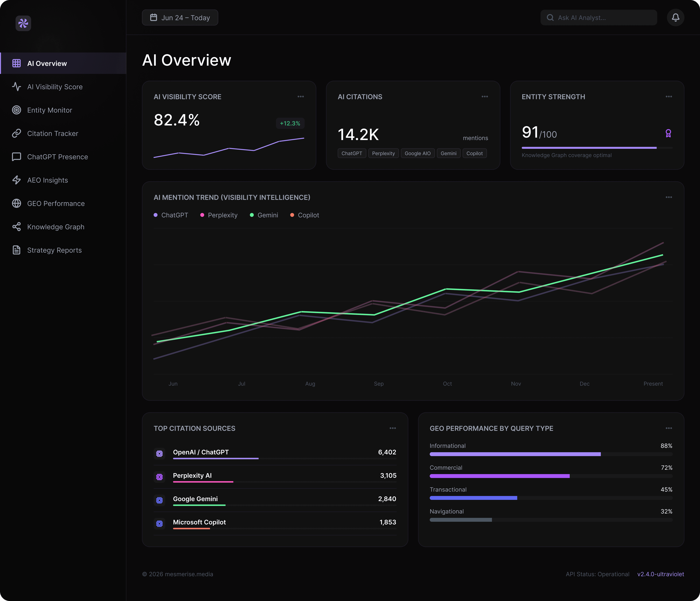The width and height of the screenshot is (700, 601).
Task: Open Entity Strength card options menu
Action: click(669, 97)
